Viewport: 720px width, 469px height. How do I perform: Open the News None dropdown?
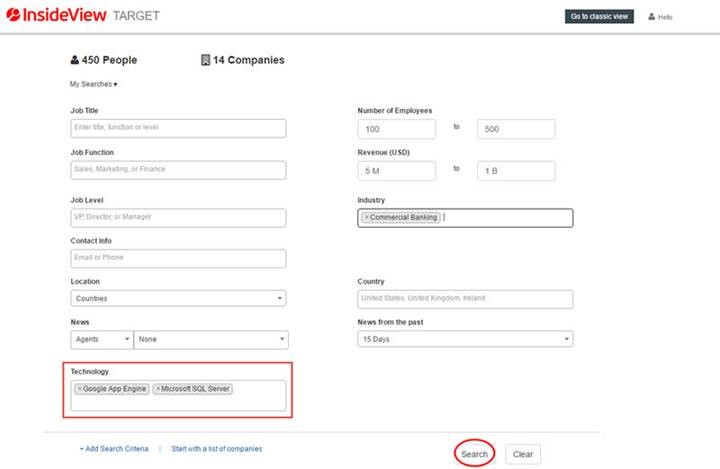coord(211,339)
